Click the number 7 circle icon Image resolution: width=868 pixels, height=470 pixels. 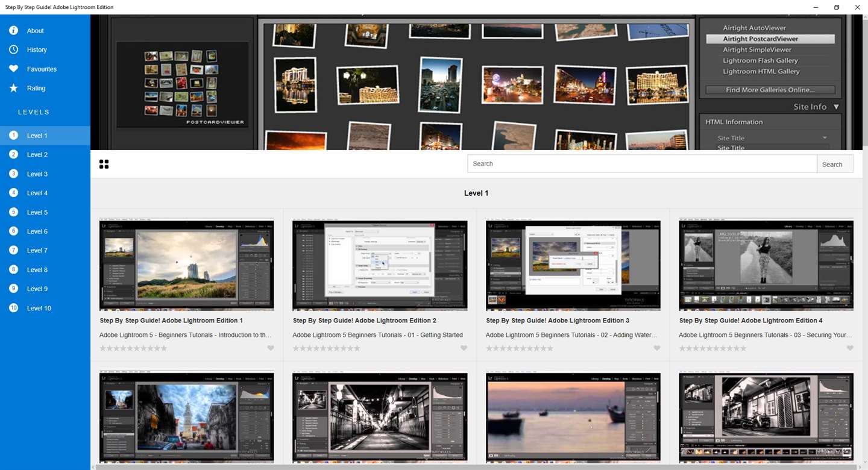(14, 250)
